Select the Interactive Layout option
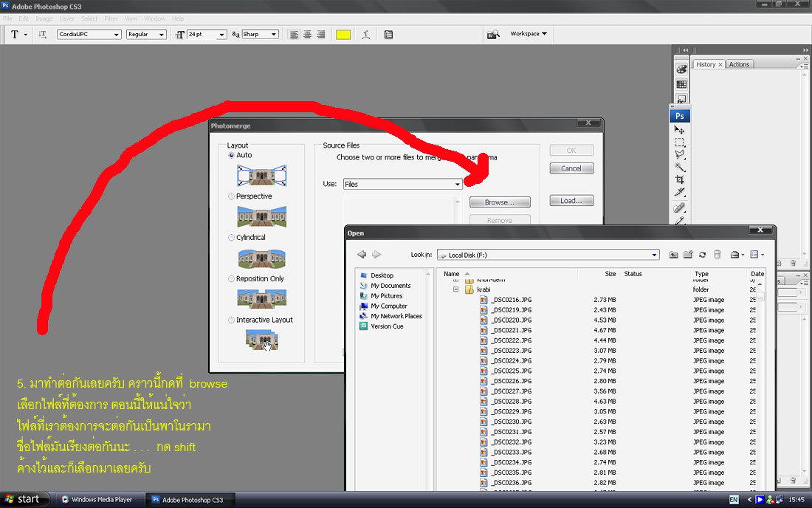 click(x=232, y=320)
